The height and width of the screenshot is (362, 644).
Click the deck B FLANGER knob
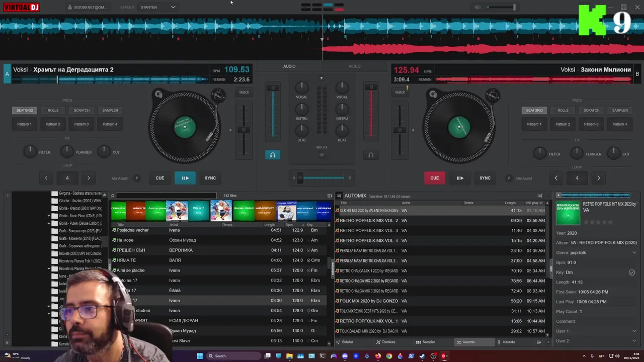577,153
